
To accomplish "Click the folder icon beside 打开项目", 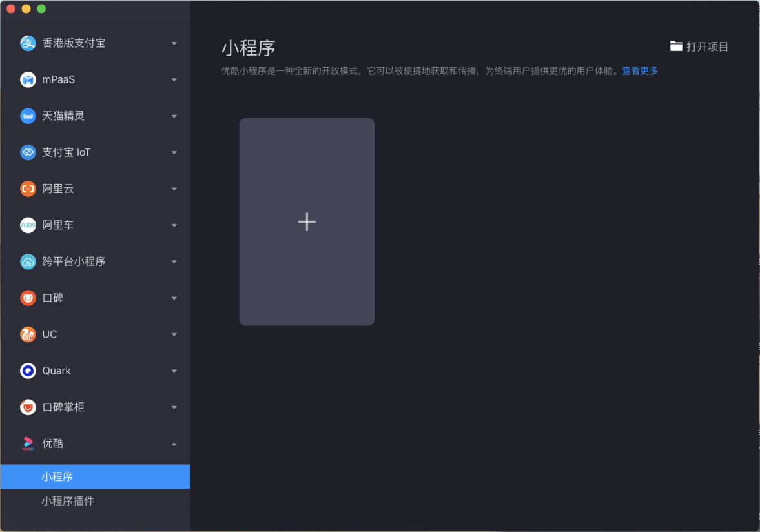I will point(676,46).
